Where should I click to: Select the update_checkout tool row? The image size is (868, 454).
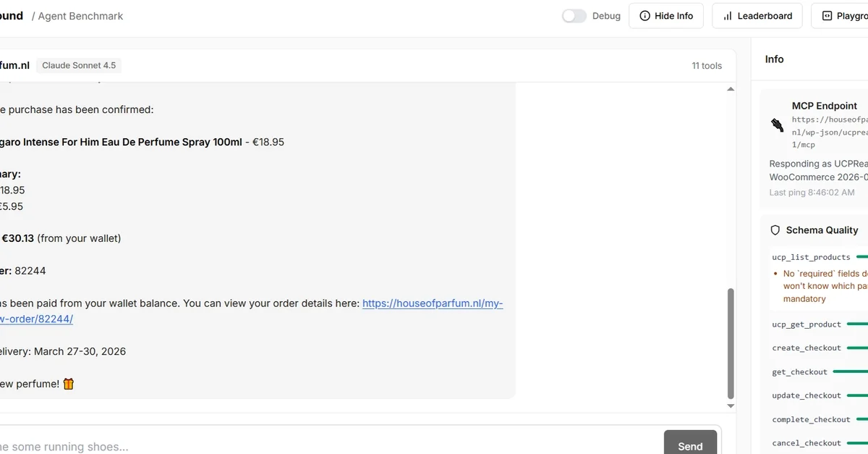[807, 396]
